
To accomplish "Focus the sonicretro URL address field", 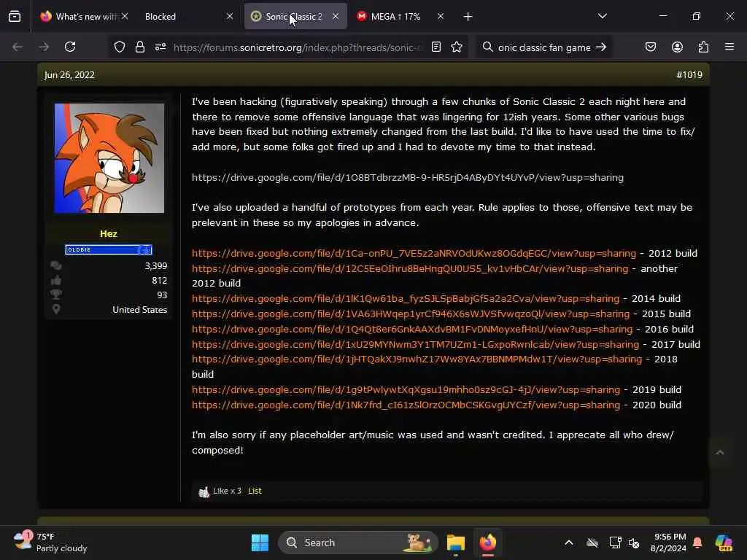I will [x=298, y=47].
